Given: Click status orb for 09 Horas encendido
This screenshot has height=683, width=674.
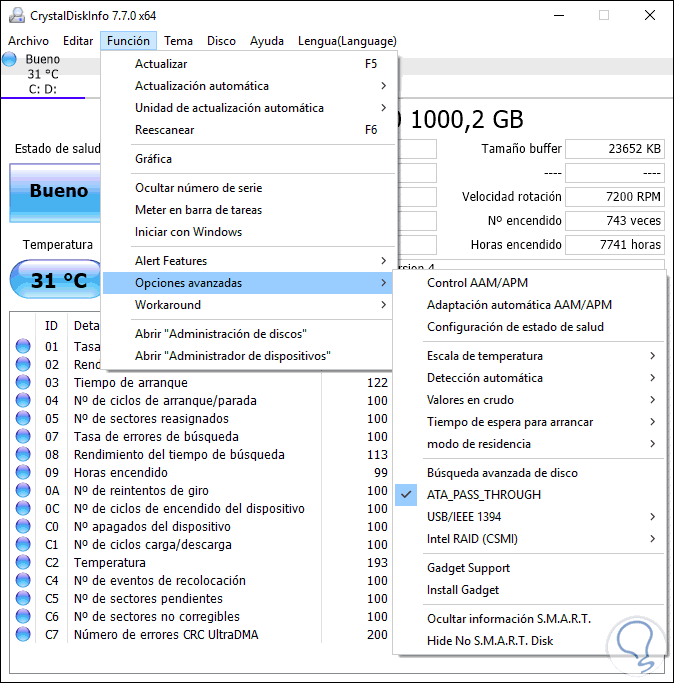Looking at the screenshot, I should [23, 472].
